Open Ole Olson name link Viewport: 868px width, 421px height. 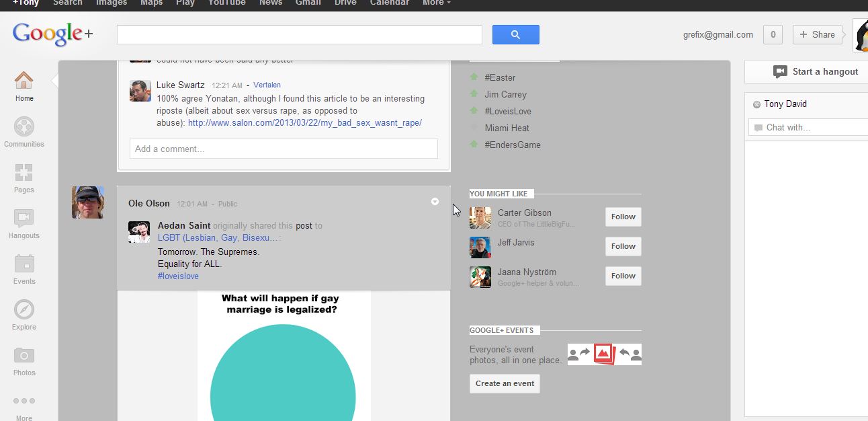[x=149, y=203]
